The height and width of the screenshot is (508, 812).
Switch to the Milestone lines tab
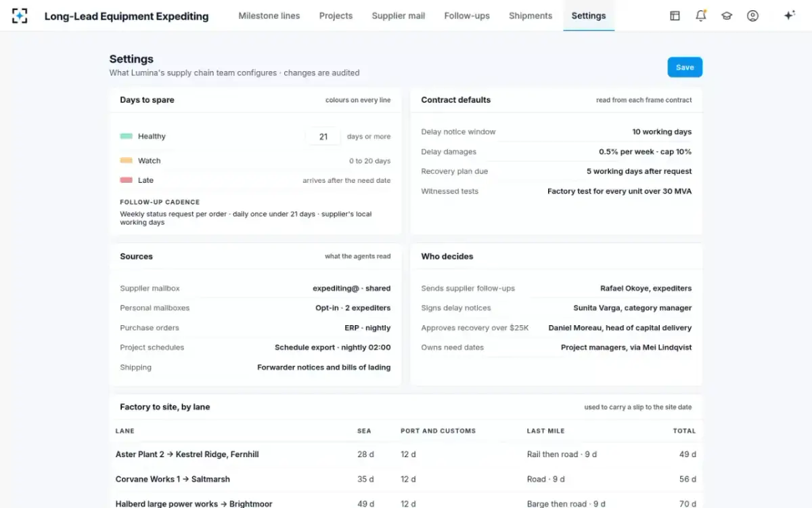tap(269, 16)
